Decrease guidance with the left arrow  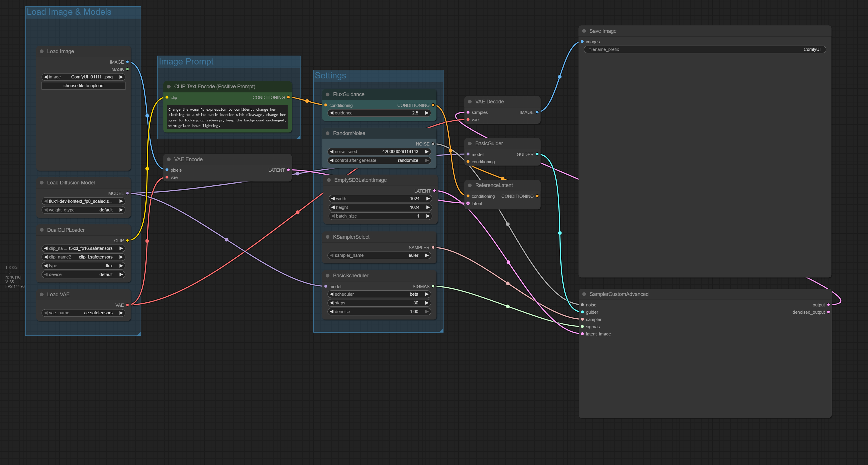(x=332, y=113)
